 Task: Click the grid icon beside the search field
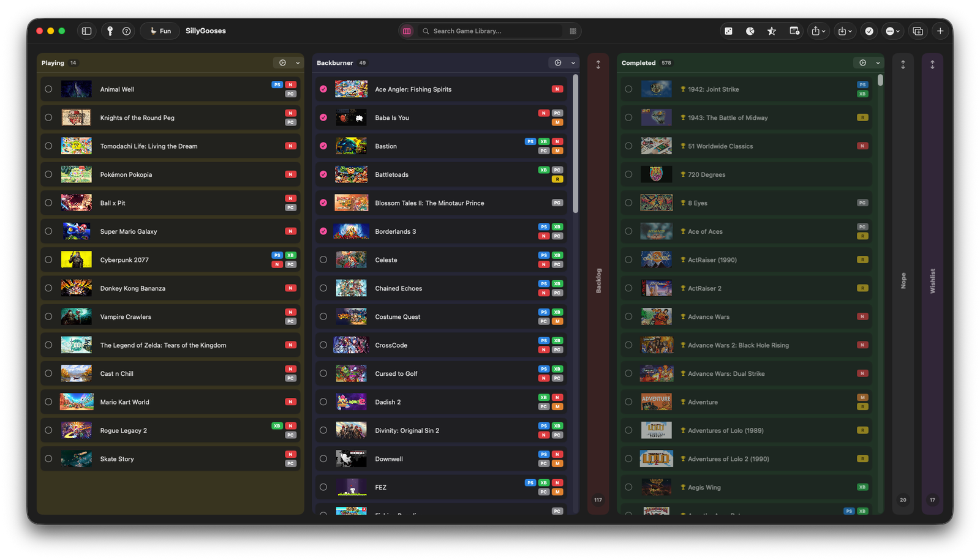coord(573,31)
